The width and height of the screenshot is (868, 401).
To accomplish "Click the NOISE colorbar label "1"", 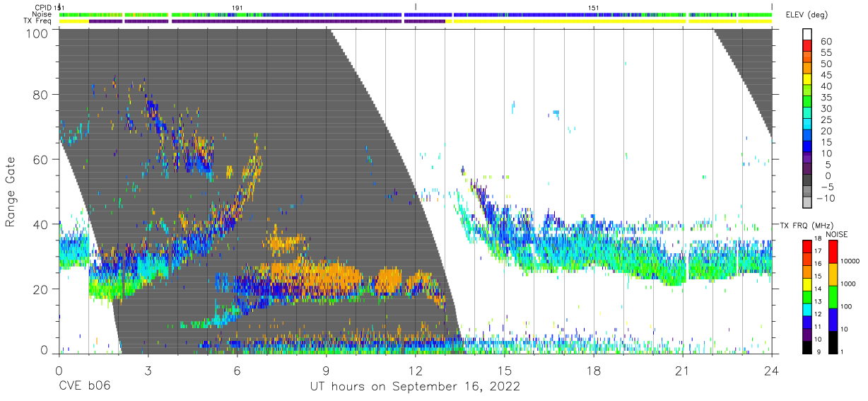I will (x=843, y=351).
